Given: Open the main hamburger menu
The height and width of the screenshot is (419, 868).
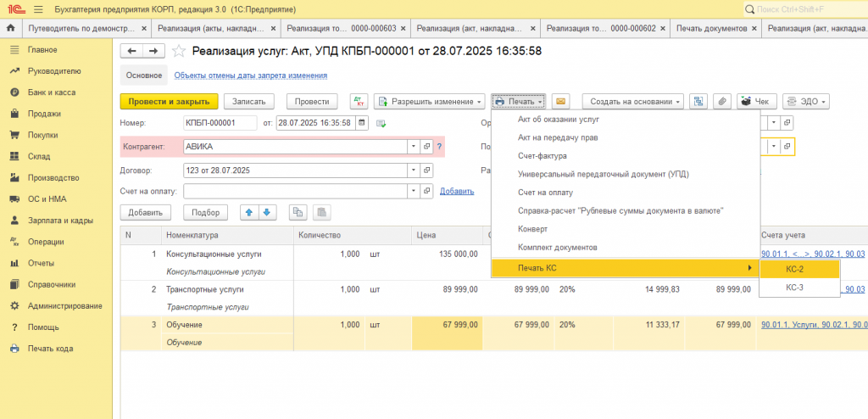Looking at the screenshot, I should (x=38, y=9).
